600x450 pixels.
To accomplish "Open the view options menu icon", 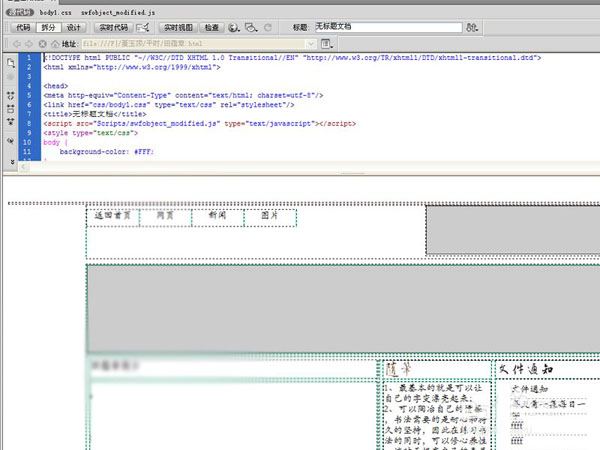I will tap(326, 44).
